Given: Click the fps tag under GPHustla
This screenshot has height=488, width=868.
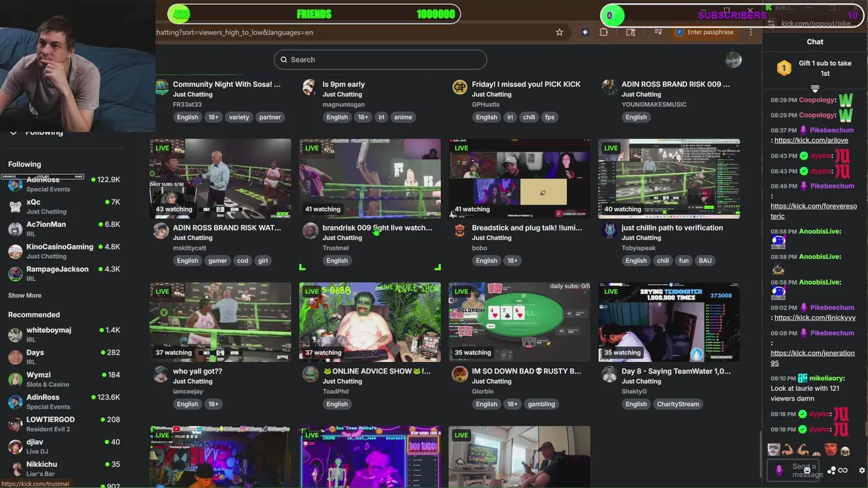Looking at the screenshot, I should [549, 117].
